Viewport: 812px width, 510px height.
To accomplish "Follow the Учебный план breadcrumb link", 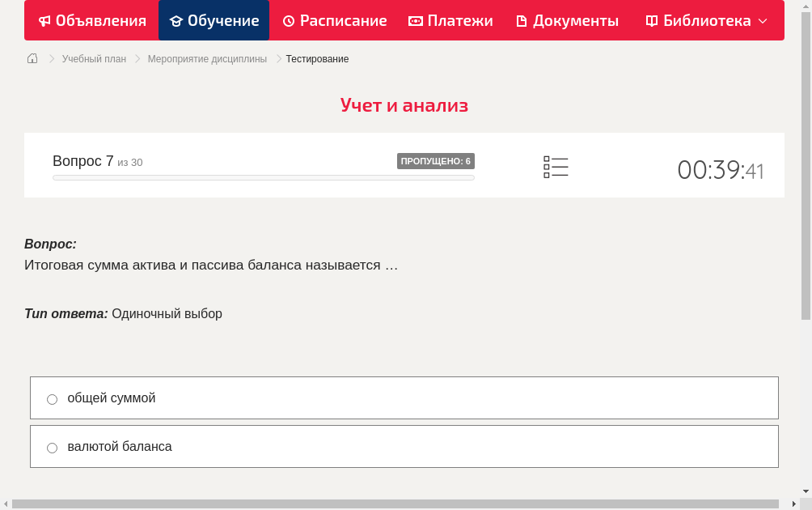I will click(93, 58).
